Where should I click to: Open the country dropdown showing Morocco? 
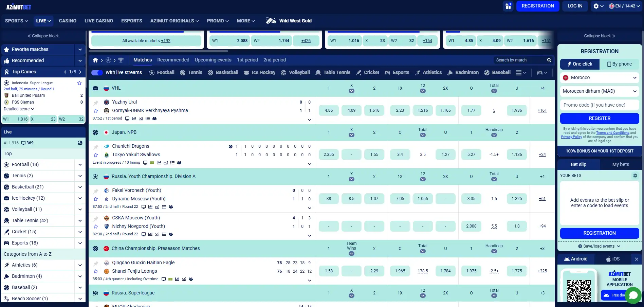click(x=600, y=78)
